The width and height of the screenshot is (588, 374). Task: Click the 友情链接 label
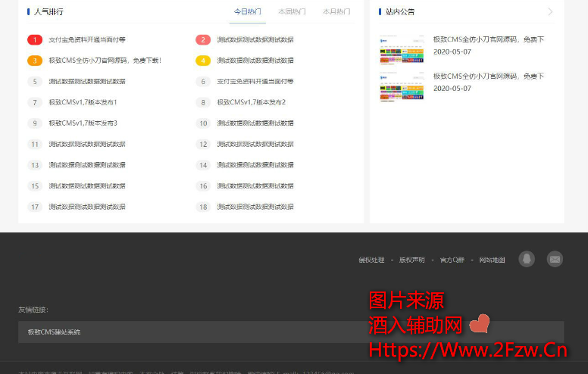(33, 310)
